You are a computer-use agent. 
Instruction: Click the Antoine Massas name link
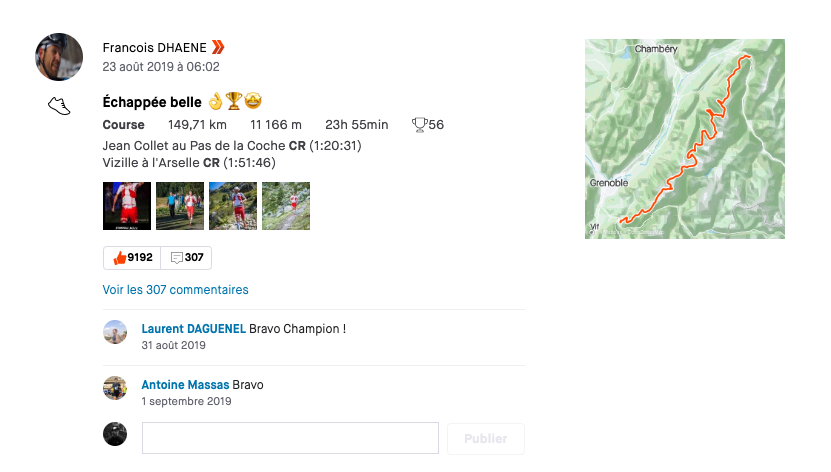(186, 385)
